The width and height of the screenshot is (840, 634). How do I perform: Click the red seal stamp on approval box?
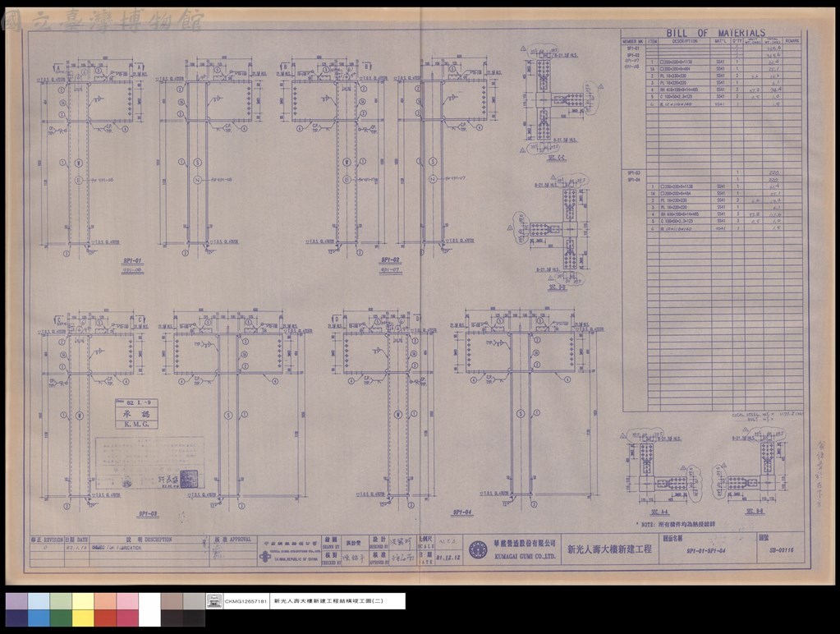[x=189, y=479]
